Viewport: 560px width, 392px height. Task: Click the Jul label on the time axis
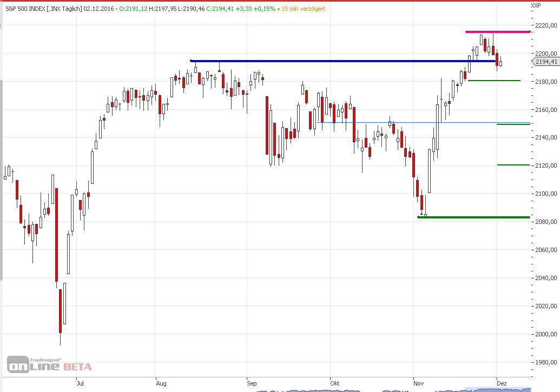coord(80,383)
